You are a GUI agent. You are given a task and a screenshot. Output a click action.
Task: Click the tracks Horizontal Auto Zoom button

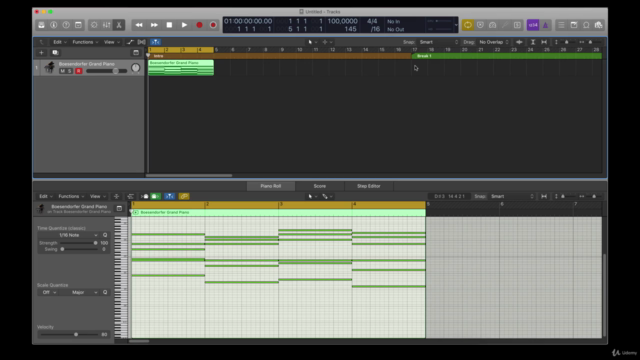544,42
